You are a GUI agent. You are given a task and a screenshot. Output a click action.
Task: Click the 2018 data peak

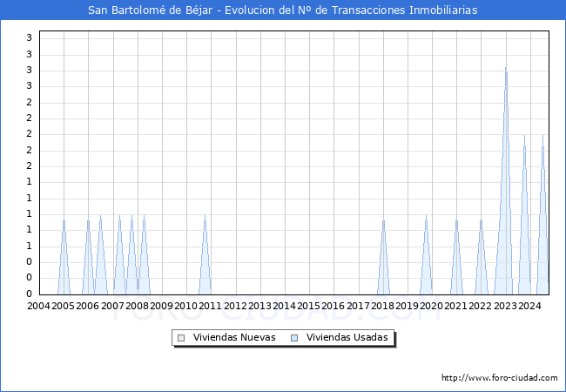point(383,257)
